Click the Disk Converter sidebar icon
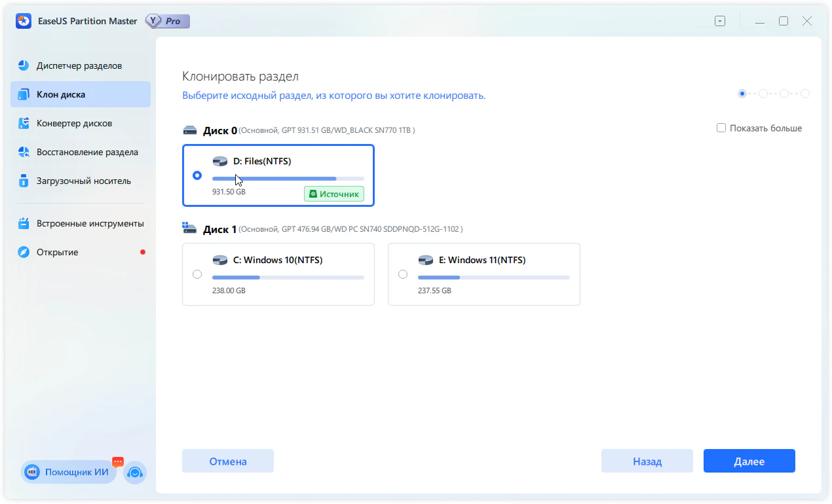Viewport: 832px width, 504px height. coord(24,123)
